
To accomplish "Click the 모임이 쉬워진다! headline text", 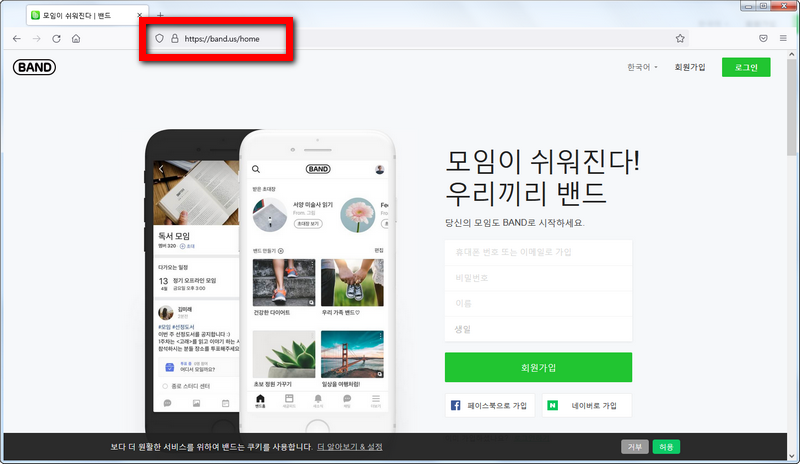I will (543, 161).
